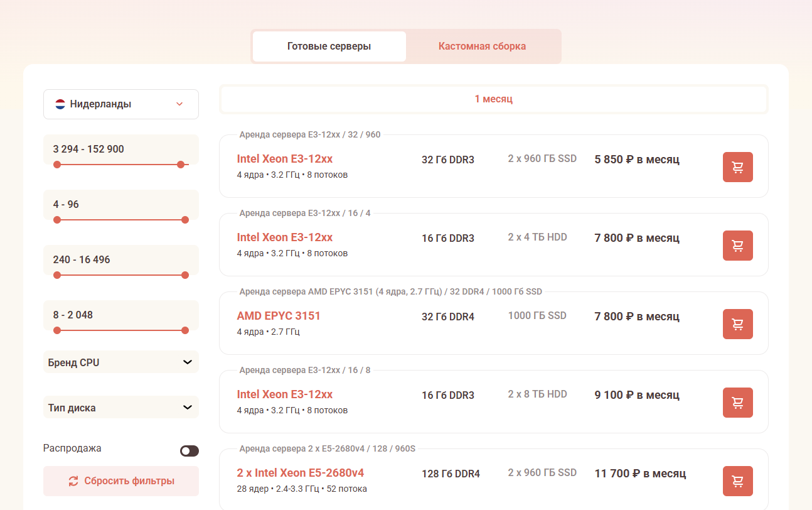Screen dimensions: 812x510
Task: Switch to Кастомная сборка tab
Action: (482, 46)
